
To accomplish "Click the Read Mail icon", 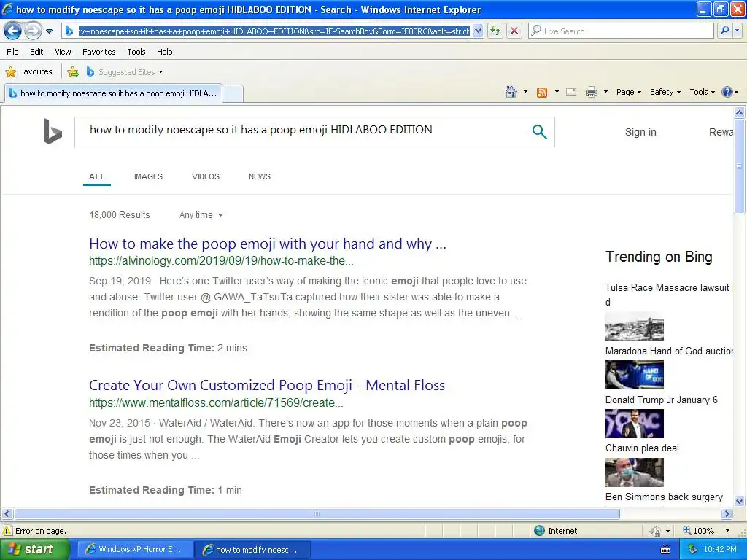I will tap(571, 92).
